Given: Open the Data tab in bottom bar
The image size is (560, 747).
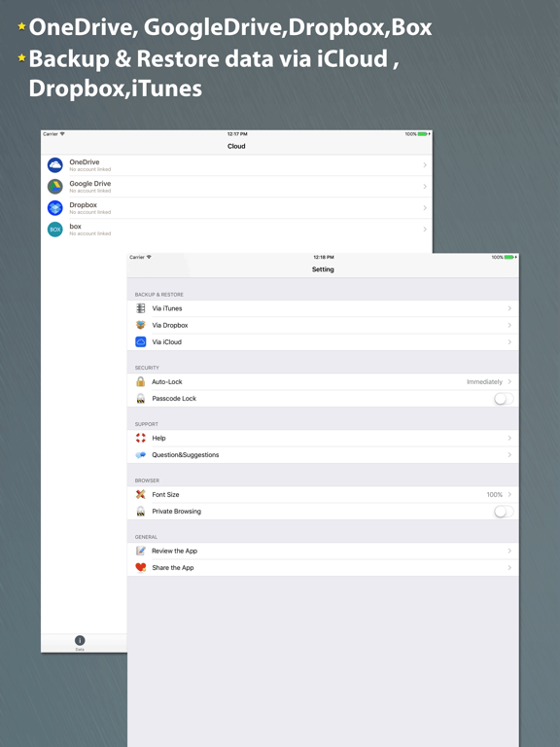Looking at the screenshot, I should click(80, 643).
